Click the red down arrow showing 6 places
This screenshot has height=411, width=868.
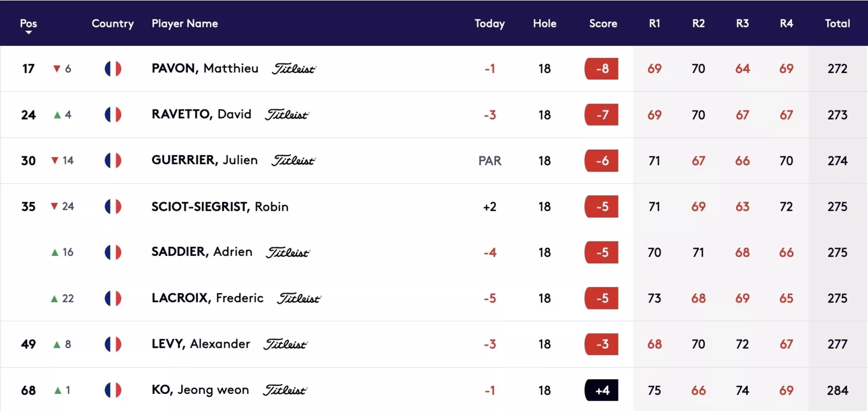coord(57,69)
